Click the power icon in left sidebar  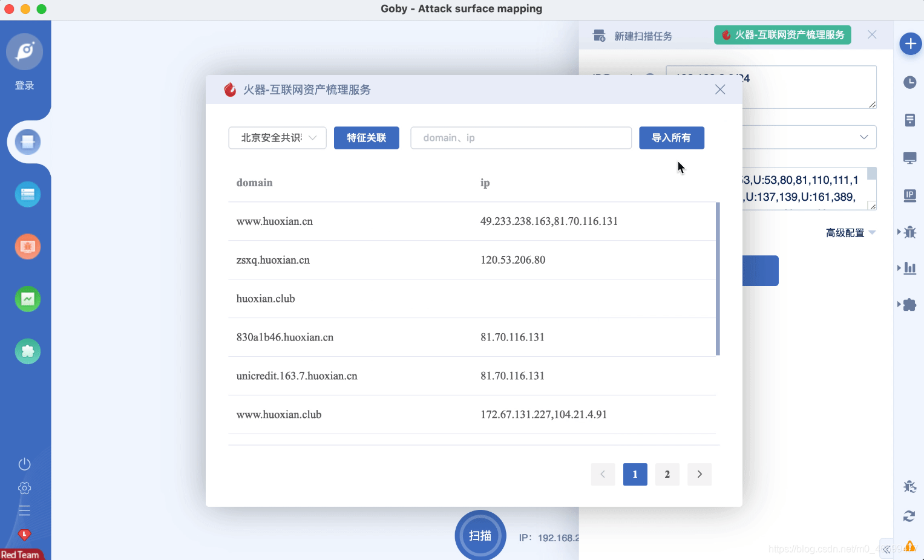click(x=25, y=464)
